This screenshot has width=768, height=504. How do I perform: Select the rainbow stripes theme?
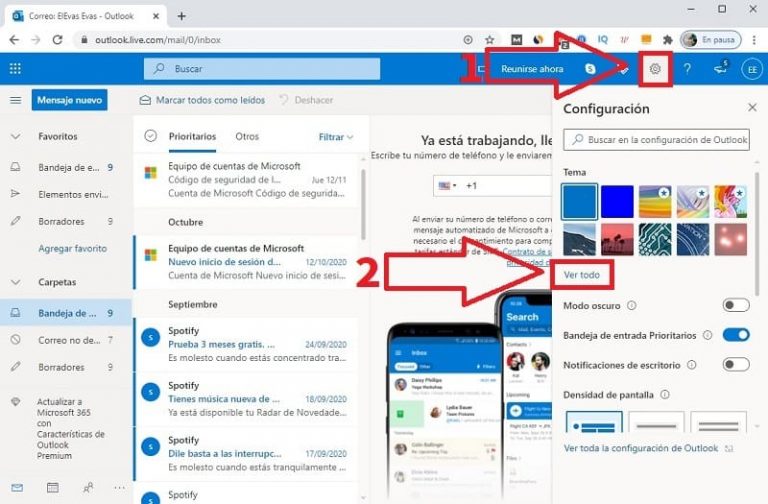tap(655, 201)
